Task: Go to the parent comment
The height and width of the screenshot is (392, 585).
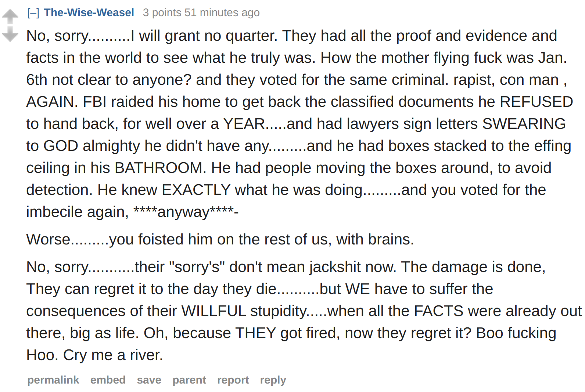Action: click(189, 380)
